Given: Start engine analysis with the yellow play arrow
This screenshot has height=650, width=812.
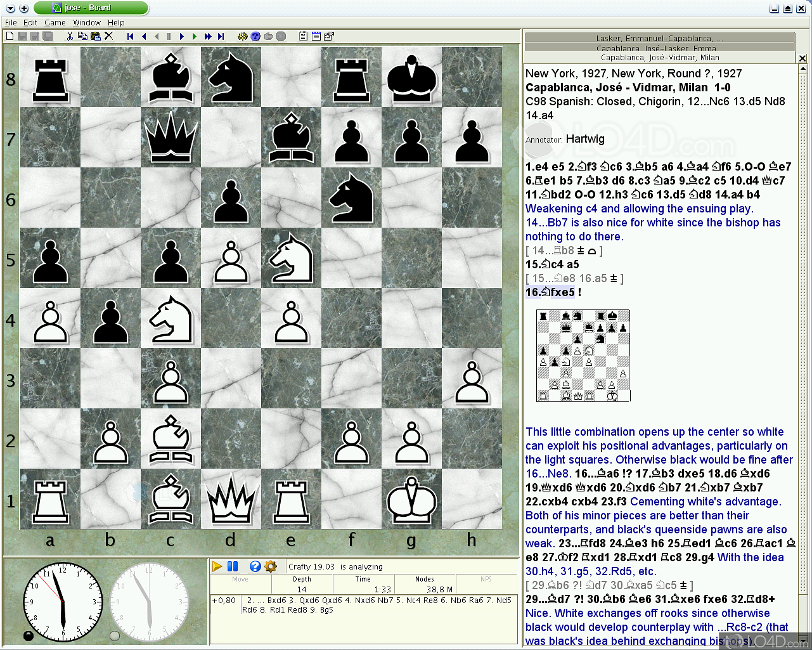Looking at the screenshot, I should [217, 566].
